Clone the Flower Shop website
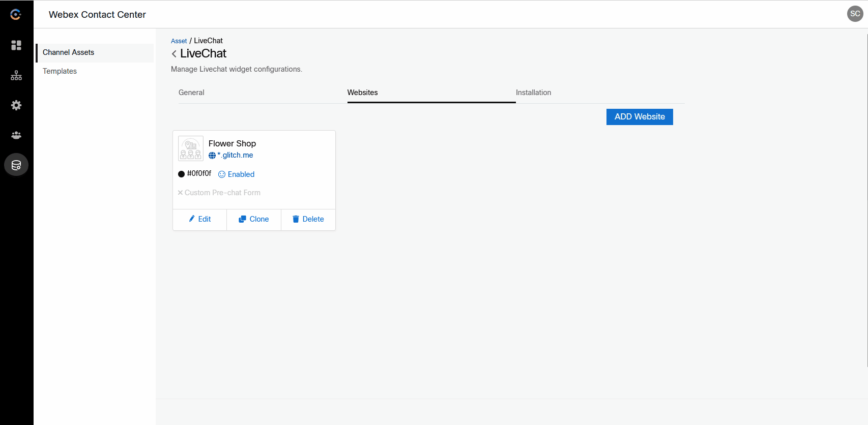The width and height of the screenshot is (868, 425). 254,219
